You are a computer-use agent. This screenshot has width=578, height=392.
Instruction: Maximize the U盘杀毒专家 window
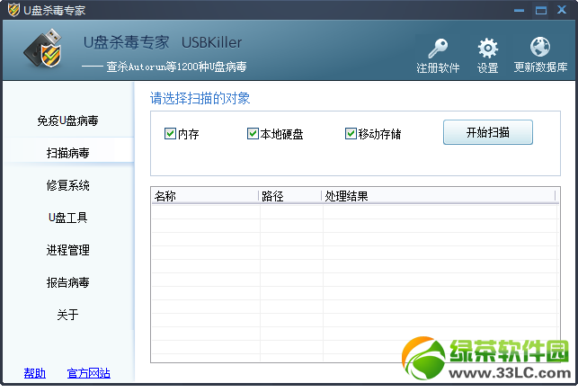(541, 10)
